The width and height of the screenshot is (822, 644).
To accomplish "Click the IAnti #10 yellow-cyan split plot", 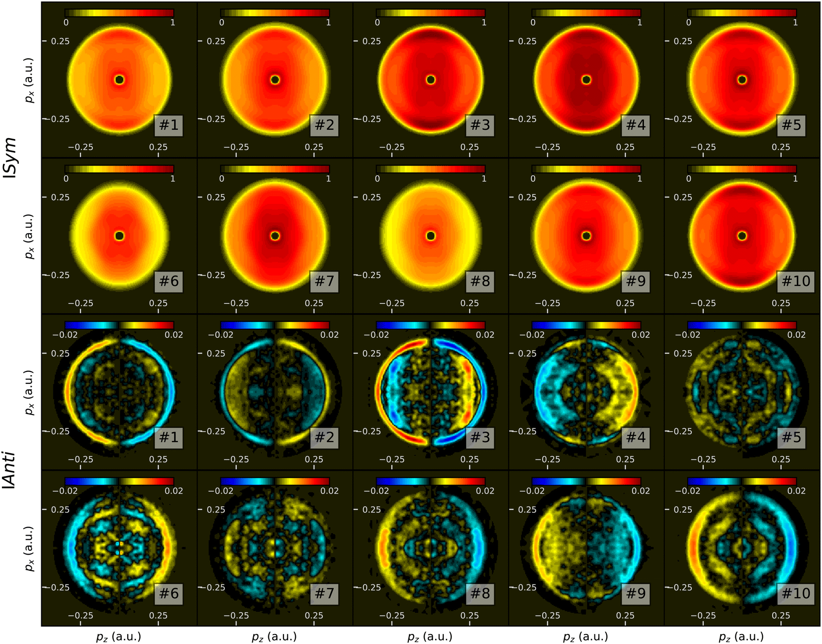I will (x=742, y=548).
